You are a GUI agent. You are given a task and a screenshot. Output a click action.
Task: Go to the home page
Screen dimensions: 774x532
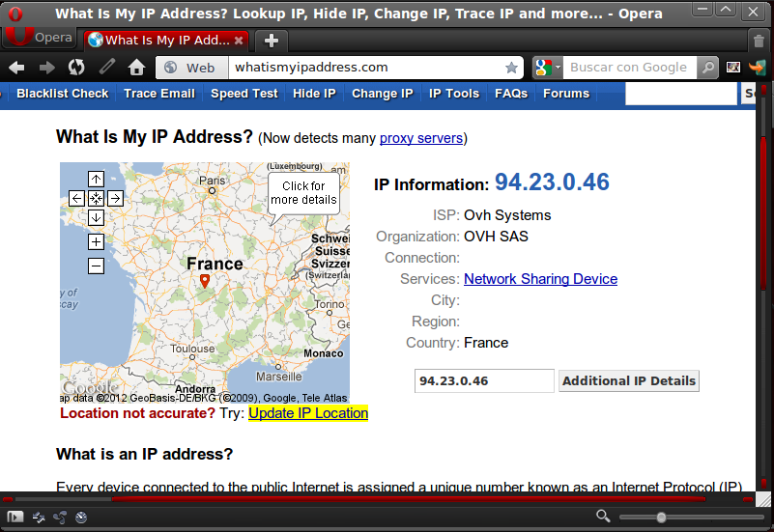pyautogui.click(x=137, y=67)
